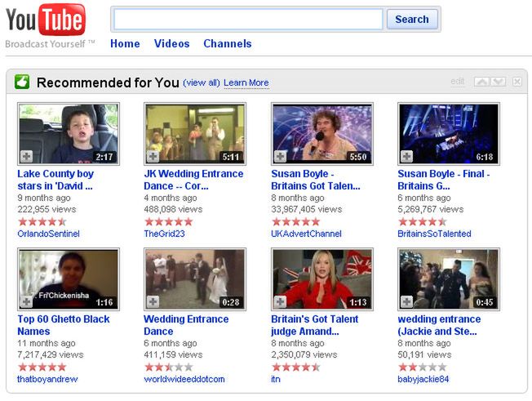Open the Home tab
Viewport: 532px width, 401px height.
tap(125, 44)
